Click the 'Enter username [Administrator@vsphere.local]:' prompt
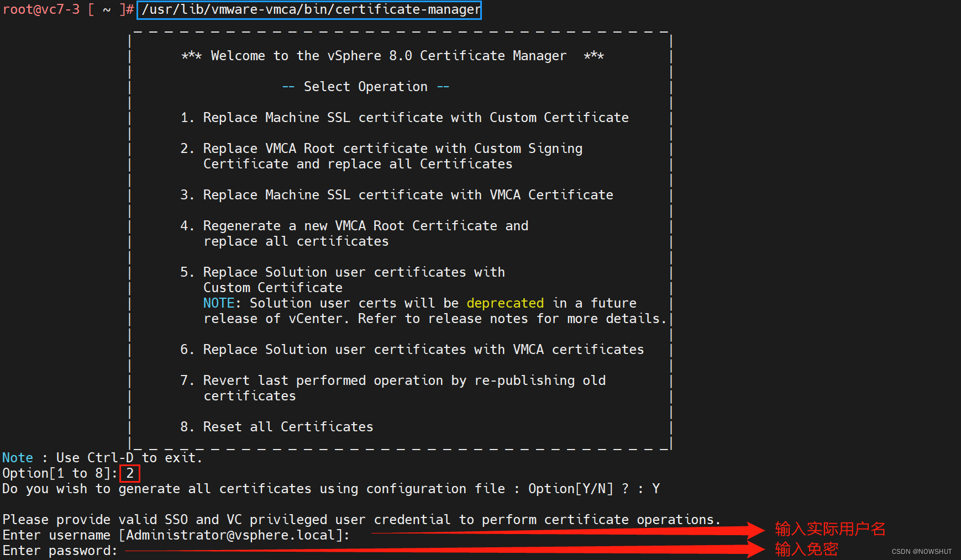This screenshot has width=961, height=560. (176, 535)
